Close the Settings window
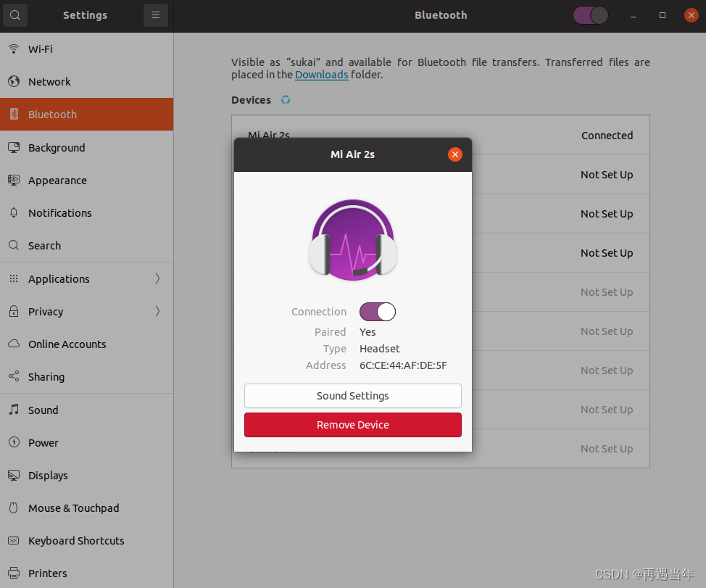 (692, 15)
